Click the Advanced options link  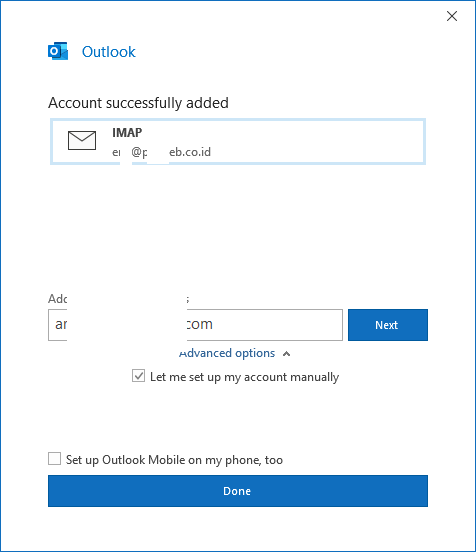tap(227, 353)
